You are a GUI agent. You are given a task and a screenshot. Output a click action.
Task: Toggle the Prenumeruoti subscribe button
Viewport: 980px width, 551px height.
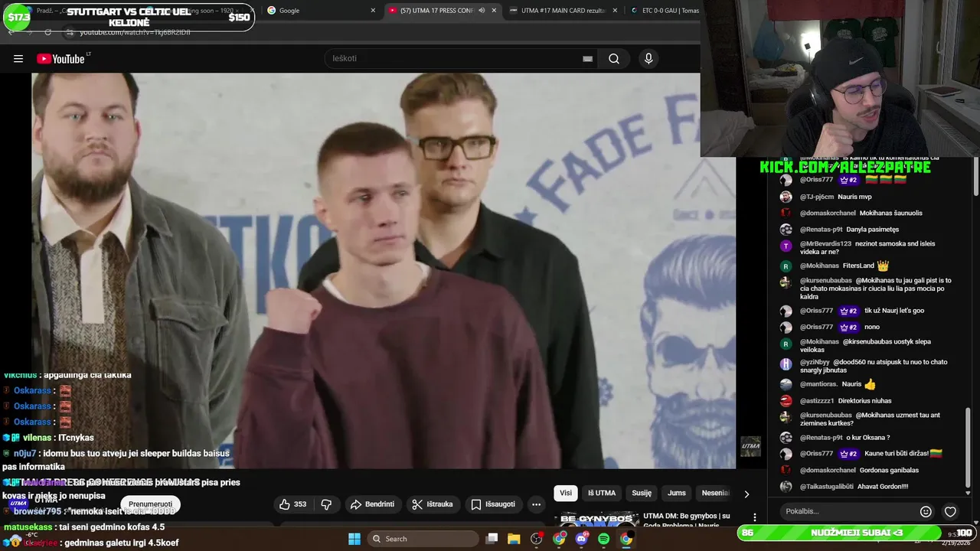coord(150,504)
